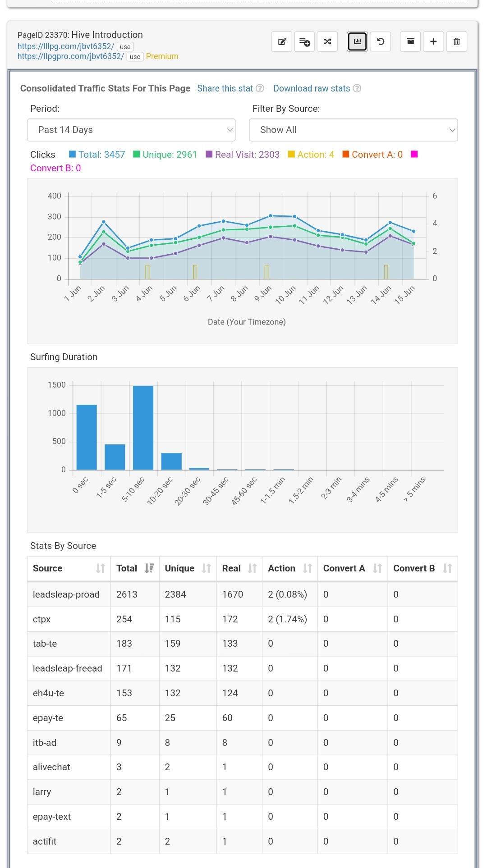
Task: Click the sort icon in Real column
Action: [x=253, y=569]
